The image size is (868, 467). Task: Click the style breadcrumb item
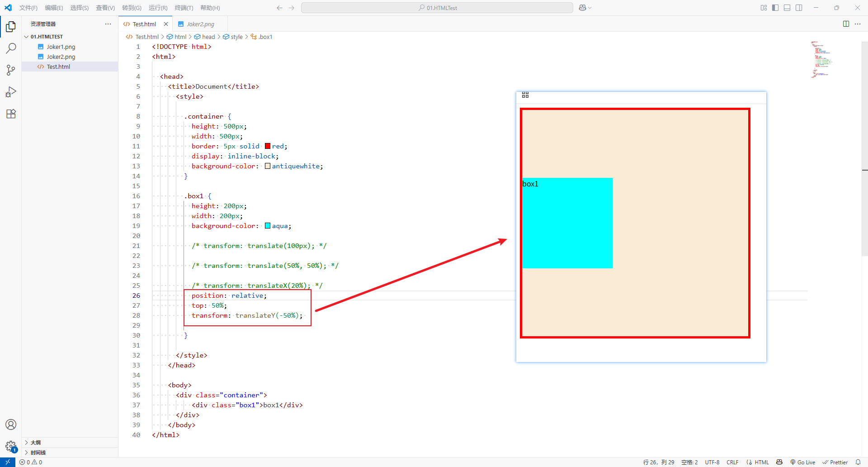[233, 37]
